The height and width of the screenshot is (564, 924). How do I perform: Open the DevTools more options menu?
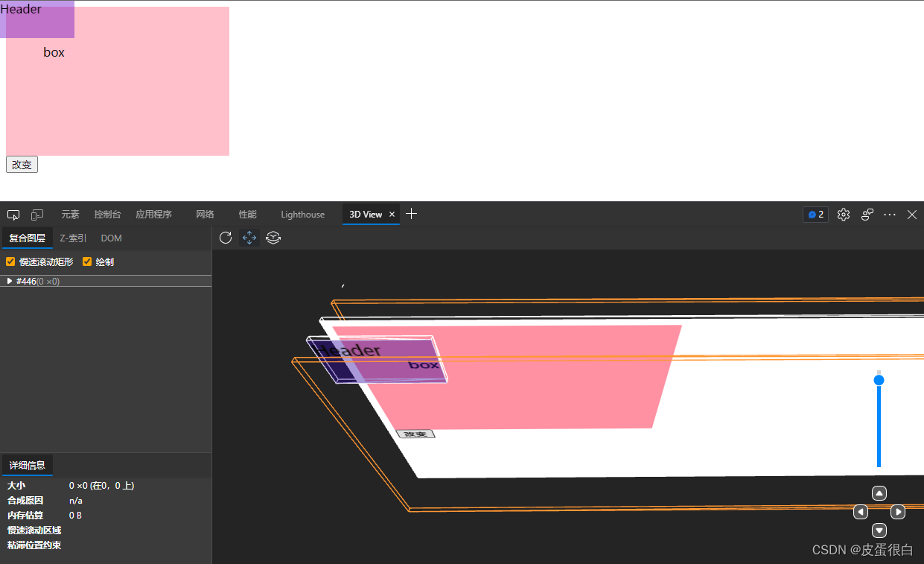(890, 215)
